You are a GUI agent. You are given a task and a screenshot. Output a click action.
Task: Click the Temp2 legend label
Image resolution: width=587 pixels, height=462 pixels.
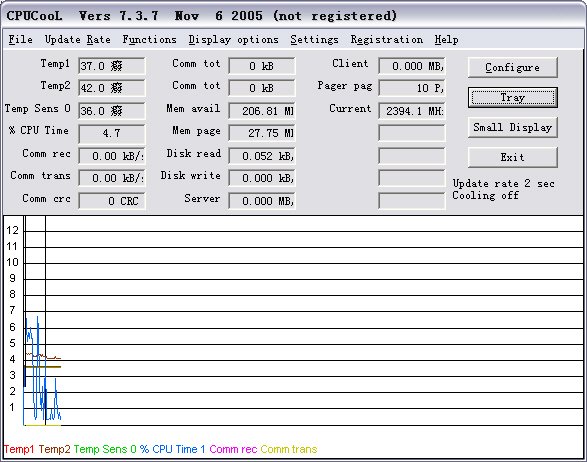[x=54, y=449]
